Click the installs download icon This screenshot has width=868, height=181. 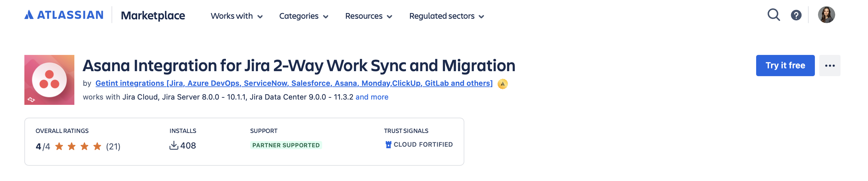(x=173, y=146)
